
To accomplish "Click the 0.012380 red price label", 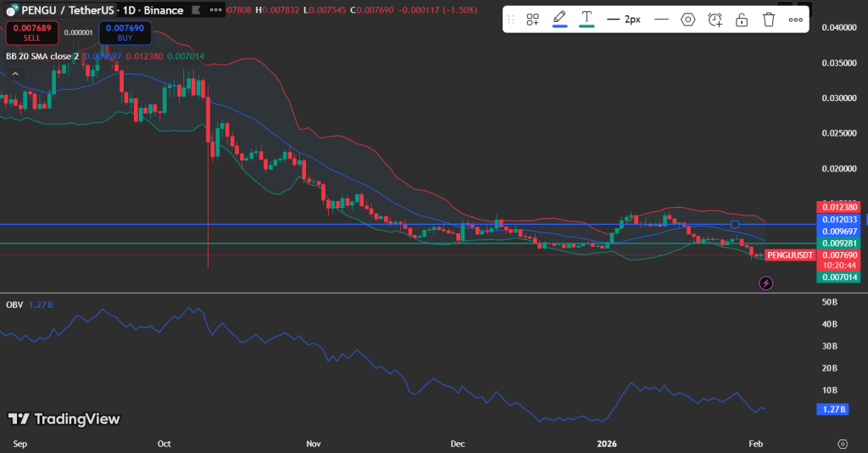I will point(838,207).
